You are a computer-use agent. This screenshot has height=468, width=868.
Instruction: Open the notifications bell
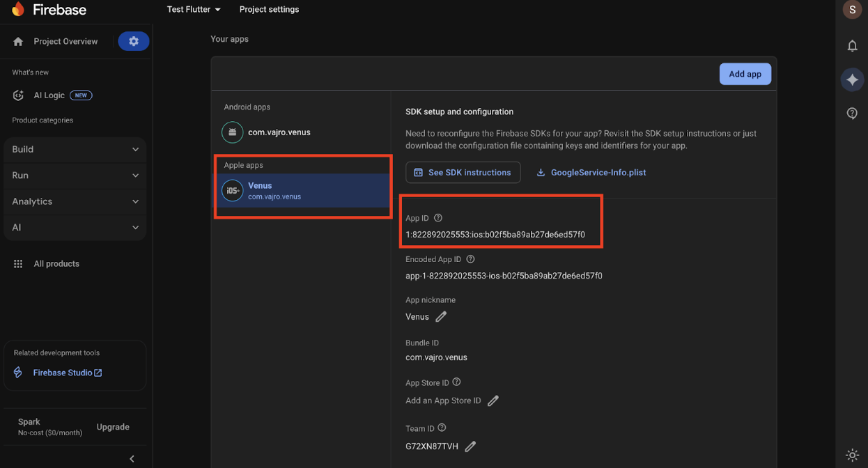pyautogui.click(x=852, y=46)
